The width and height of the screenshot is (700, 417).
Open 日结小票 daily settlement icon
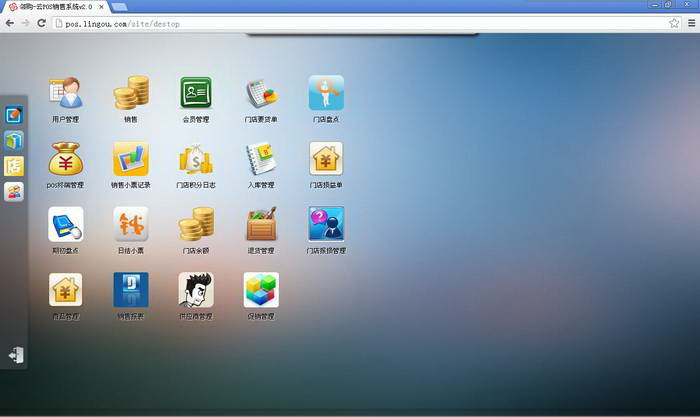click(130, 224)
